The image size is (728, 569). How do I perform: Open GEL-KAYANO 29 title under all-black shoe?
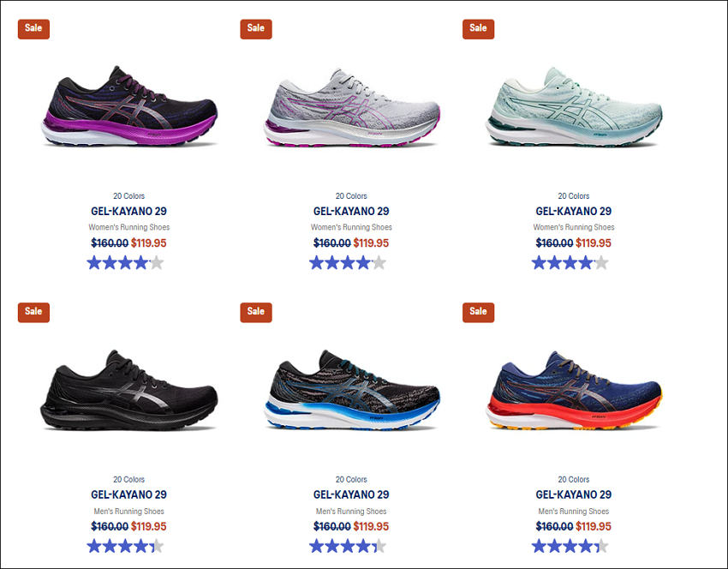tap(129, 494)
